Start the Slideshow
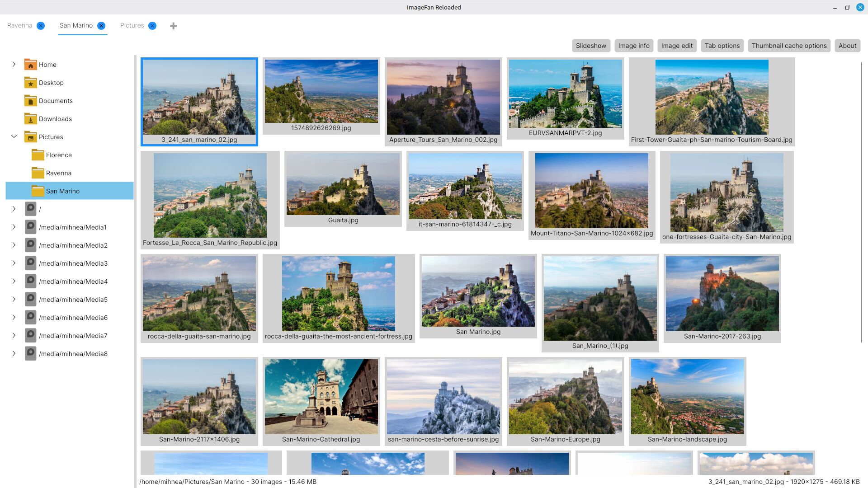This screenshot has height=488, width=868. (590, 46)
